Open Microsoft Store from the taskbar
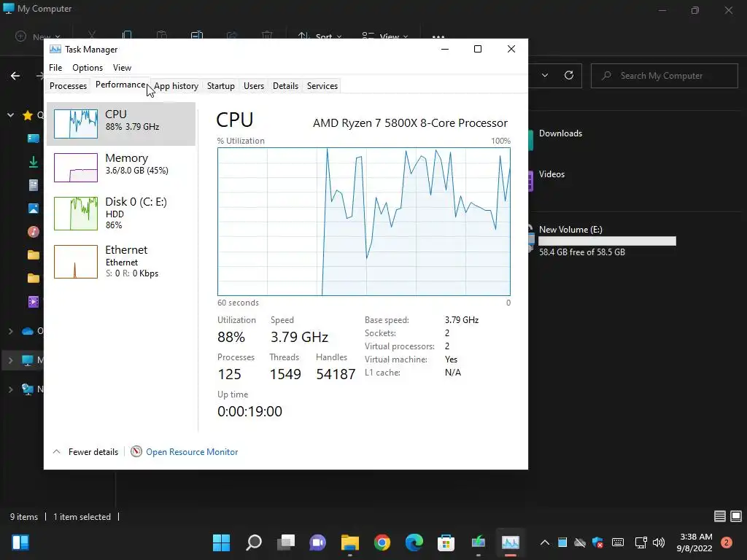This screenshot has height=560, width=747. point(446,542)
